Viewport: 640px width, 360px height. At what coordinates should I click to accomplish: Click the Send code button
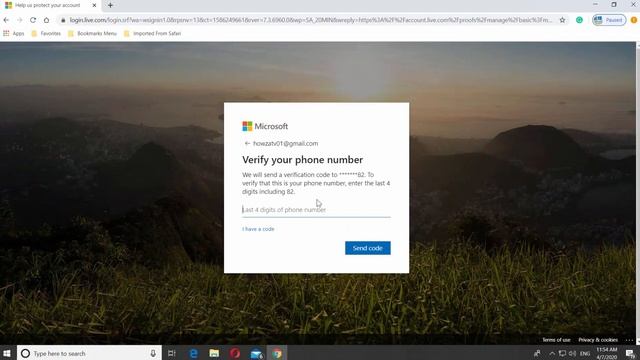pos(368,248)
